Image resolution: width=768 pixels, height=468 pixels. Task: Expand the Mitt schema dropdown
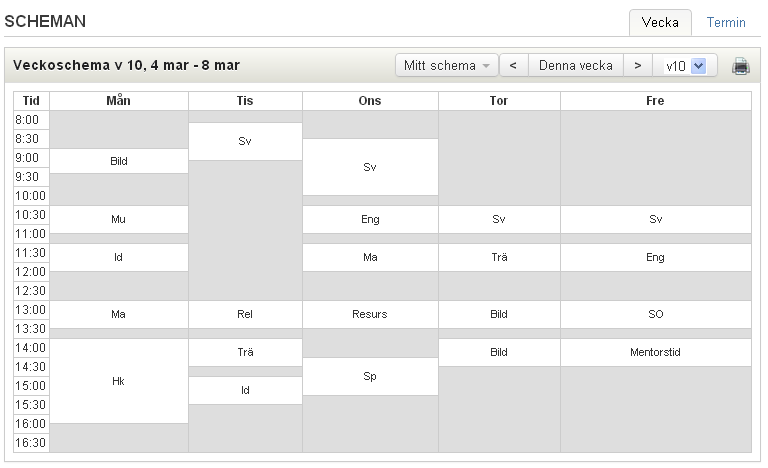click(x=447, y=65)
